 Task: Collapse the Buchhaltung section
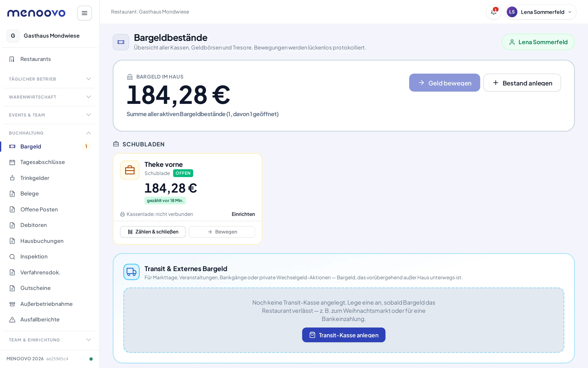click(50, 133)
